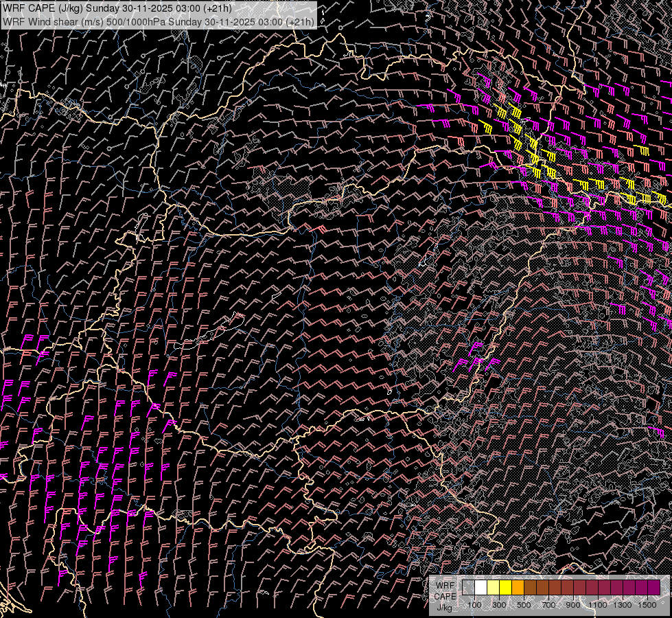
Task: Click the J/kg unit label in legend
Action: pyautogui.click(x=445, y=607)
